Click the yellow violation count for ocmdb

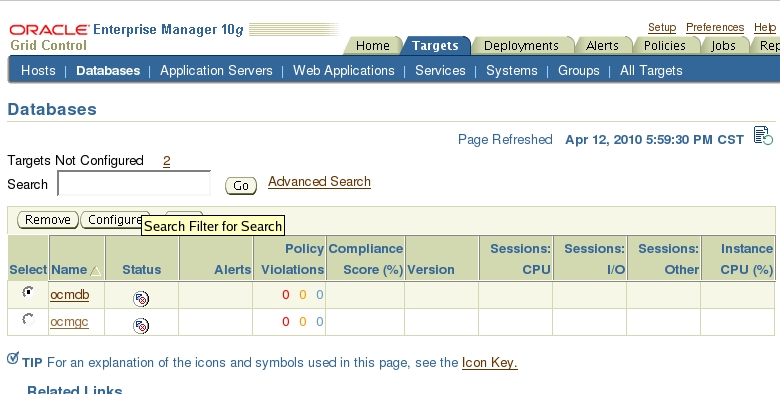302,295
